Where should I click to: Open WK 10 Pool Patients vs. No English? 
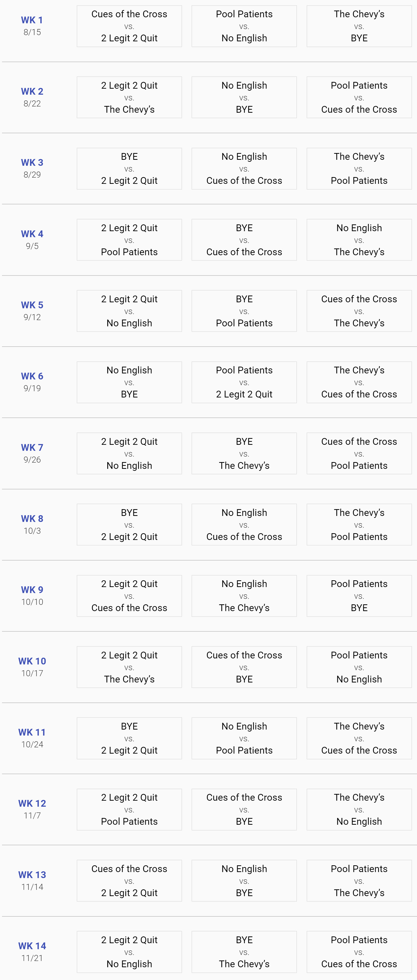pos(359,667)
